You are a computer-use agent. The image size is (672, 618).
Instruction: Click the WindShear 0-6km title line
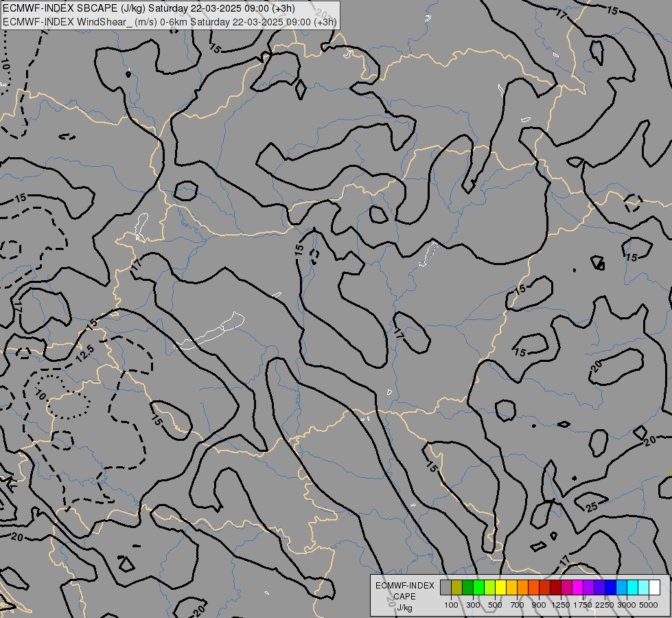click(170, 22)
